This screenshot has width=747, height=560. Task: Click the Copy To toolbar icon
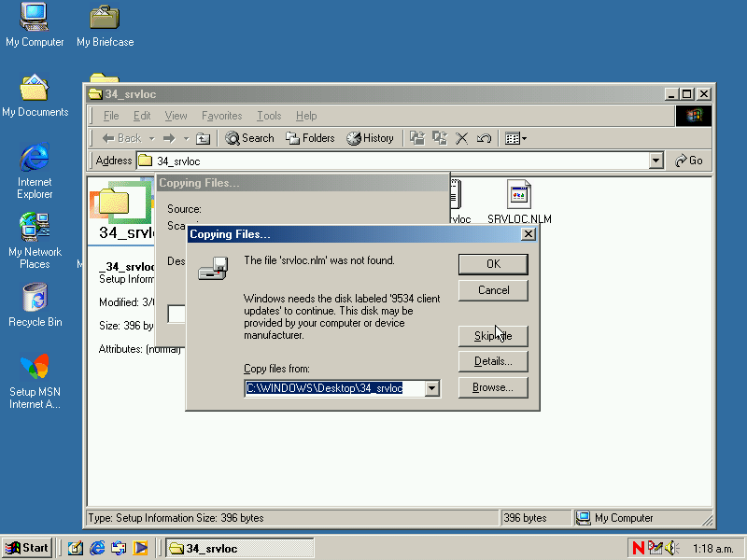click(x=439, y=138)
